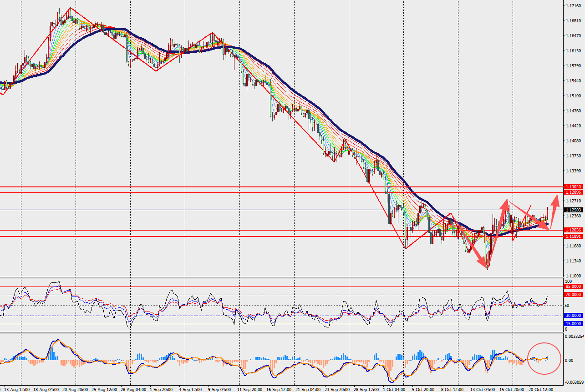Click the 1.16130 price axis value
Image resolution: width=585 pixels, height=392 pixels.
573,51
